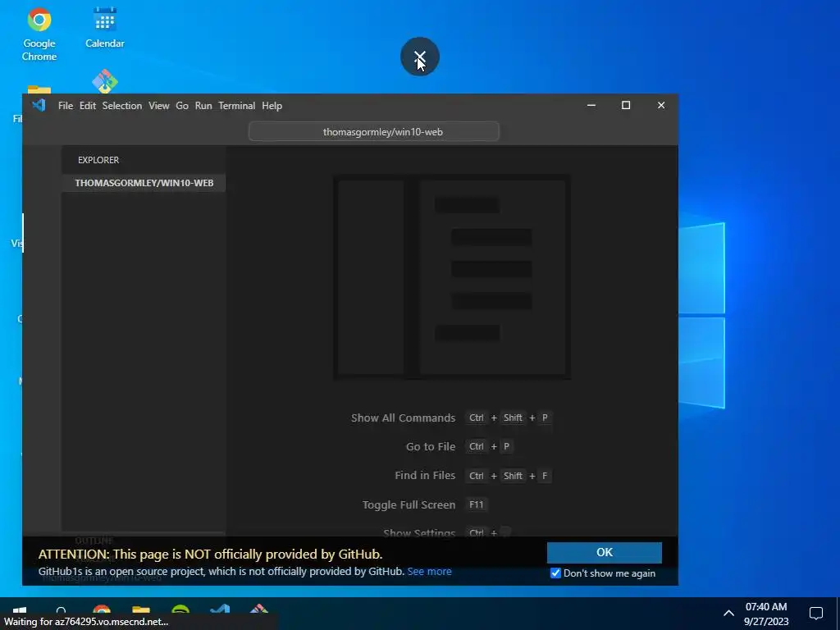Click the Go to File shortcut hint

[431, 447]
